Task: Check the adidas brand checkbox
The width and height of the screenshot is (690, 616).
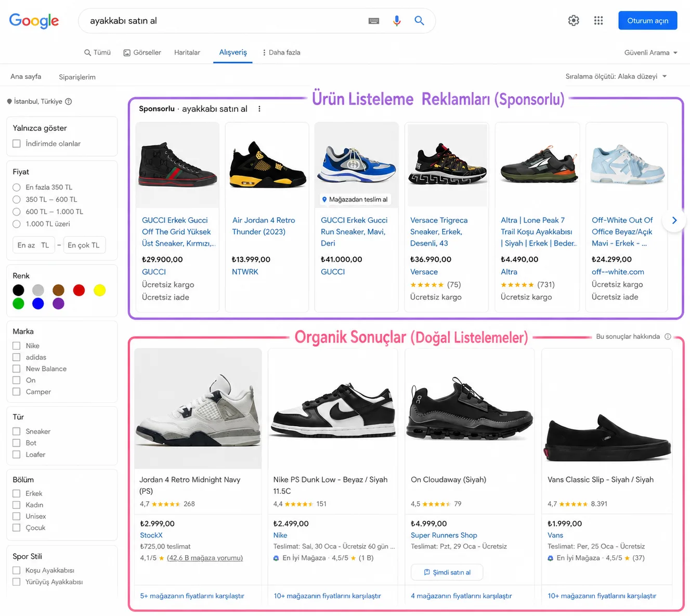Action: pos(17,357)
